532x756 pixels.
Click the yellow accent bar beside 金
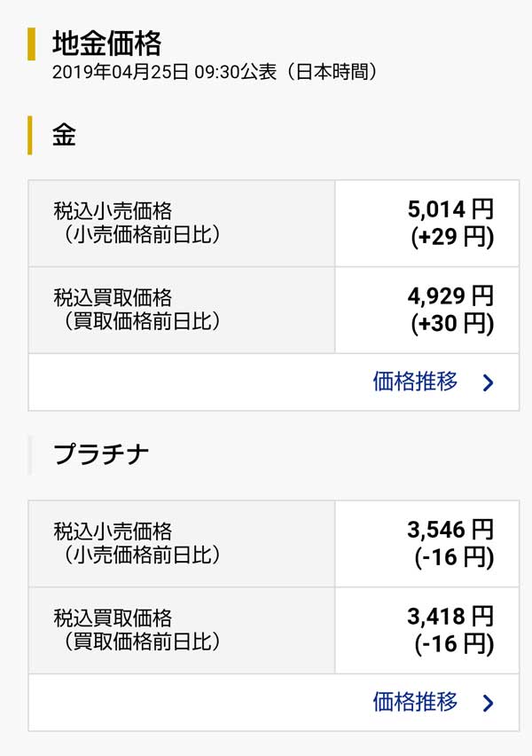coord(30,135)
